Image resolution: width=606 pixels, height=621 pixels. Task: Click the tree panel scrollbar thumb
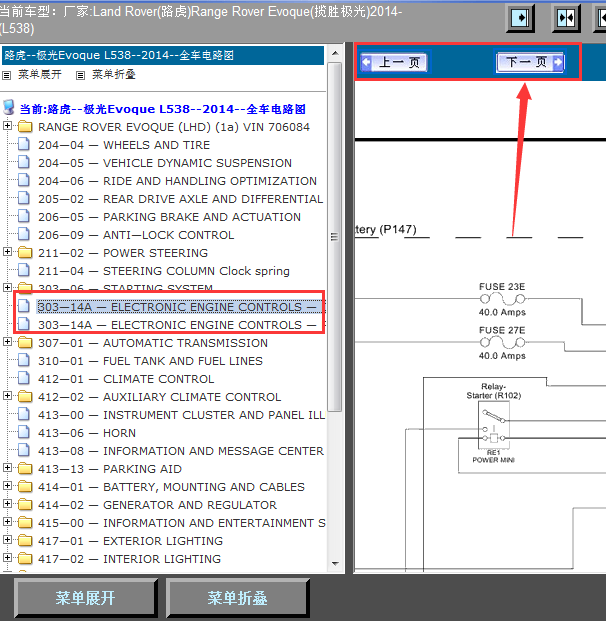(x=335, y=237)
